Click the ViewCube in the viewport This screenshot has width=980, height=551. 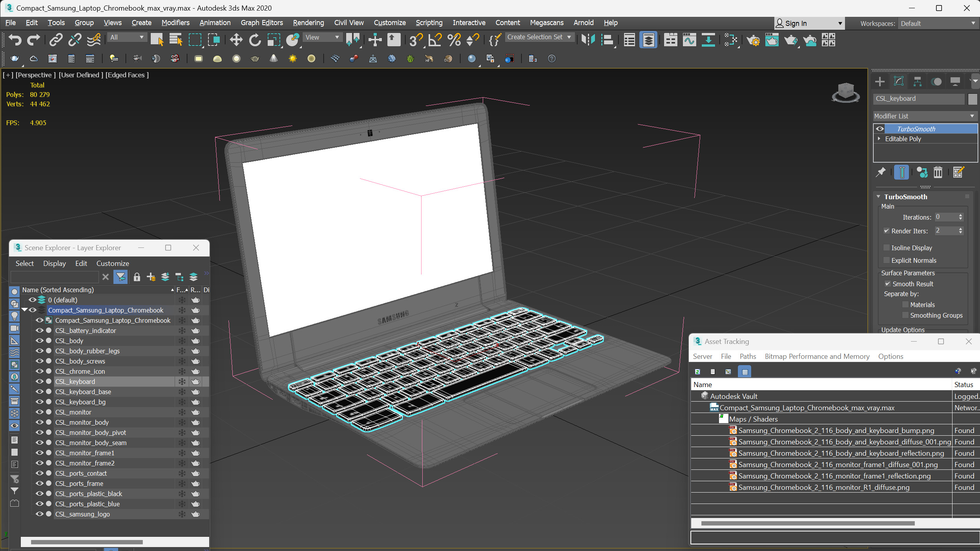click(846, 93)
